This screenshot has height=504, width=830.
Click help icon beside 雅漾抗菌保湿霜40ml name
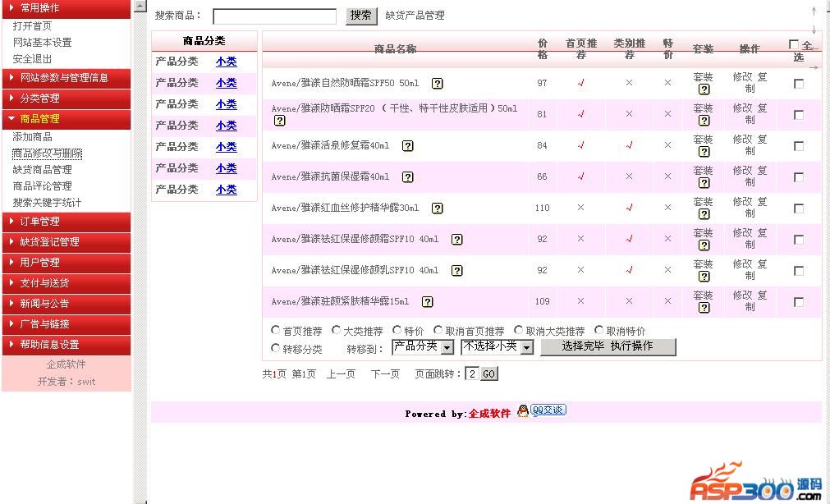(x=407, y=176)
